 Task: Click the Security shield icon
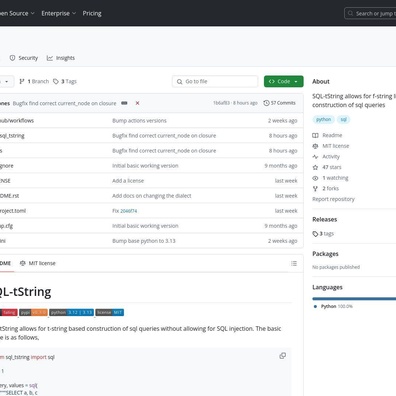(x=12, y=58)
